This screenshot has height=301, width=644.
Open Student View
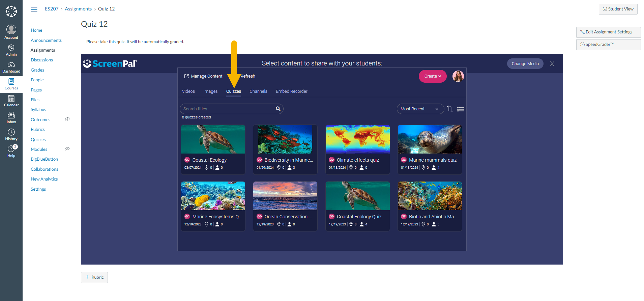point(618,9)
